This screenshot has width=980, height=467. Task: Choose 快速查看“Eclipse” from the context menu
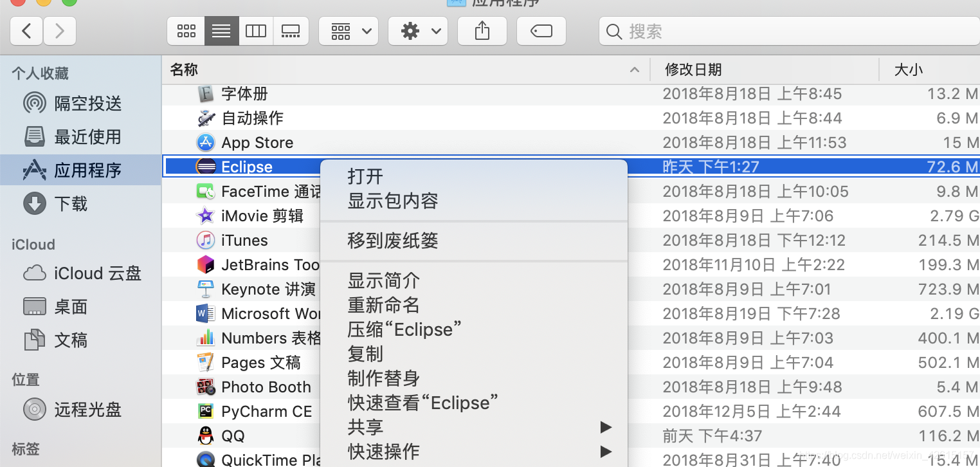[473, 403]
